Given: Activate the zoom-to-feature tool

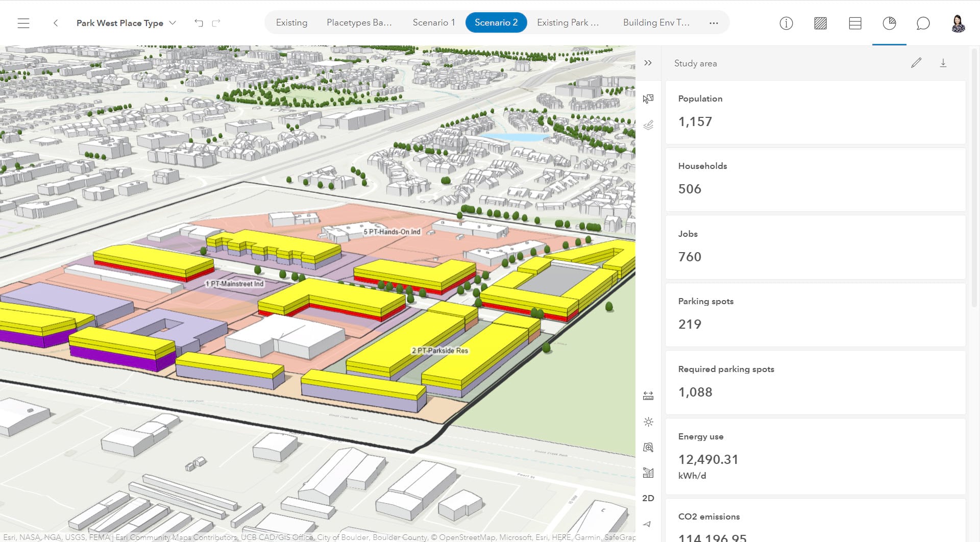Looking at the screenshot, I should (x=648, y=448).
